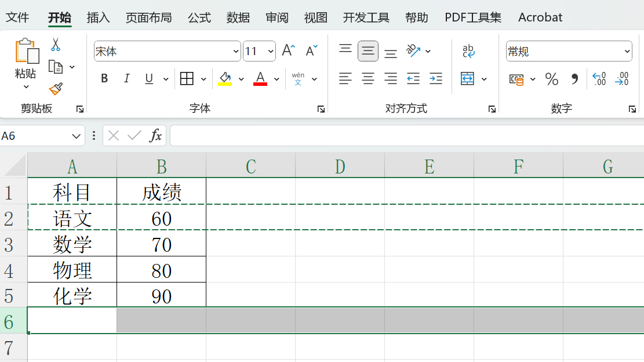Switch to the 公式 tab

[x=199, y=17]
